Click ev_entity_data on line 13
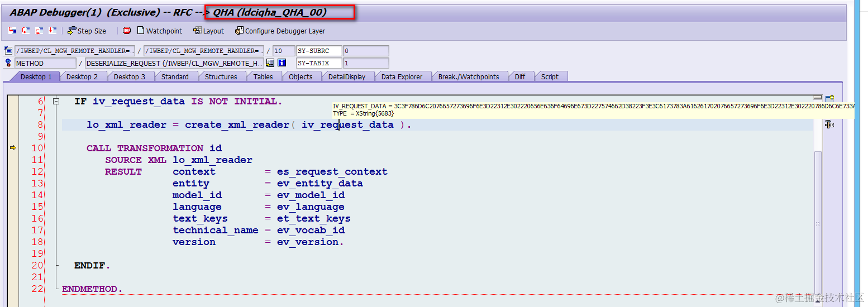 319,184
